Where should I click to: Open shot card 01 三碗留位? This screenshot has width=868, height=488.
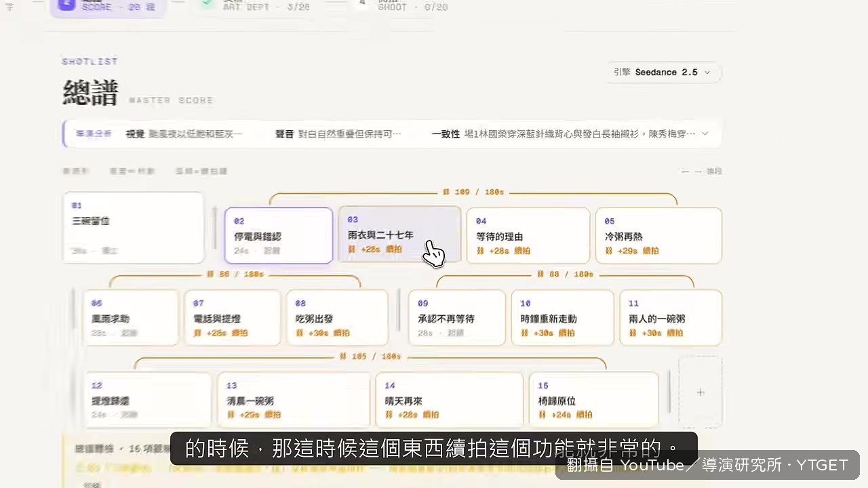click(134, 228)
